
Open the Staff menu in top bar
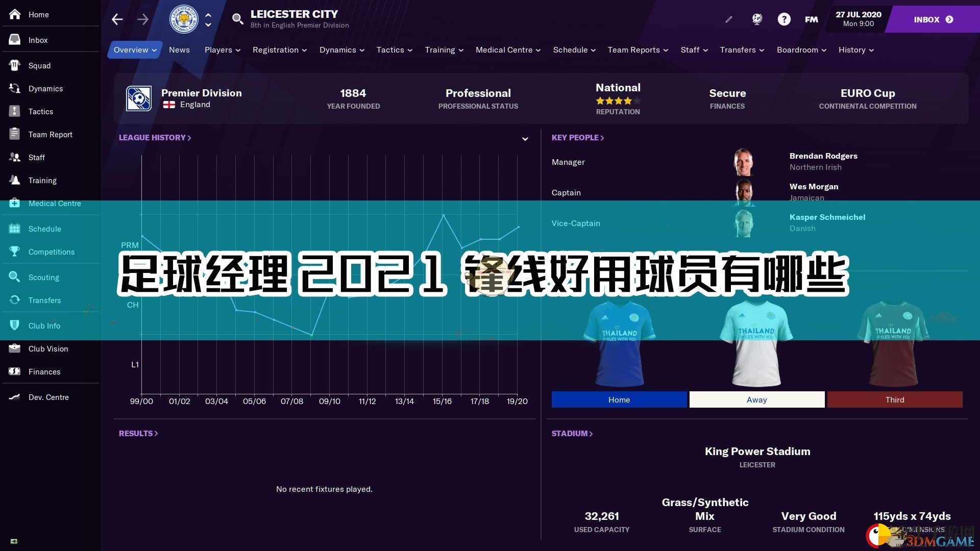click(x=694, y=50)
